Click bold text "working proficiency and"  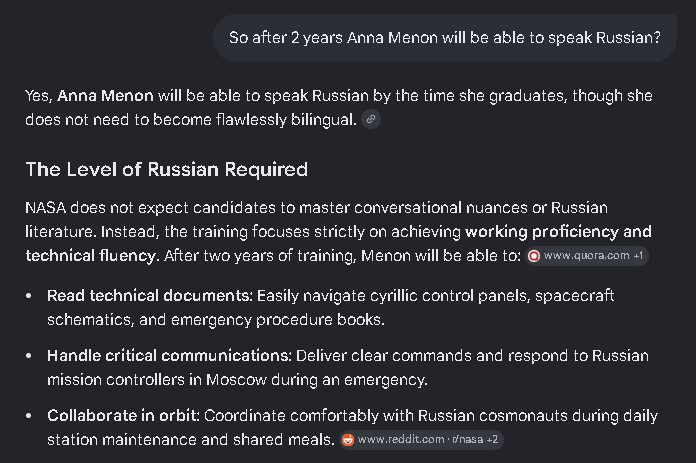pos(558,232)
